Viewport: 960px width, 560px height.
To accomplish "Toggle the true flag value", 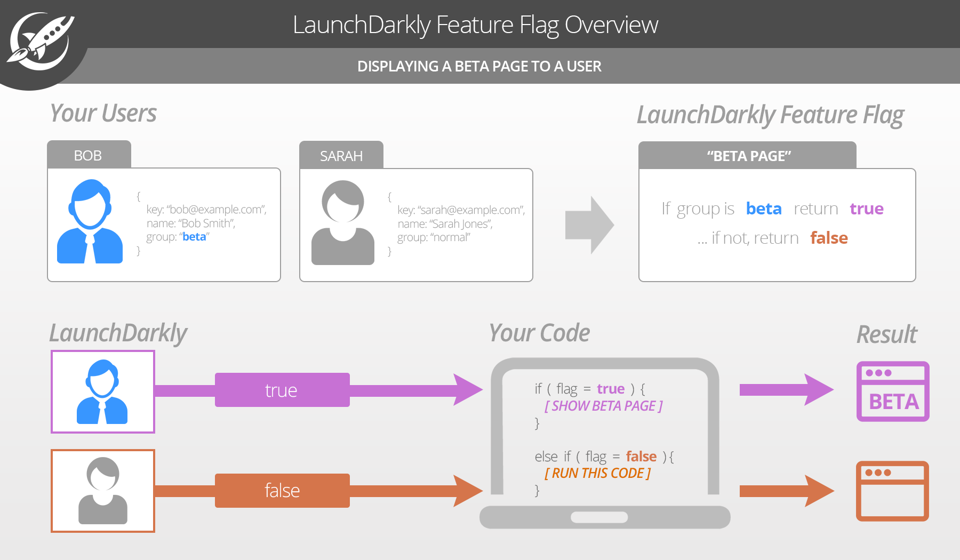I will click(x=282, y=390).
